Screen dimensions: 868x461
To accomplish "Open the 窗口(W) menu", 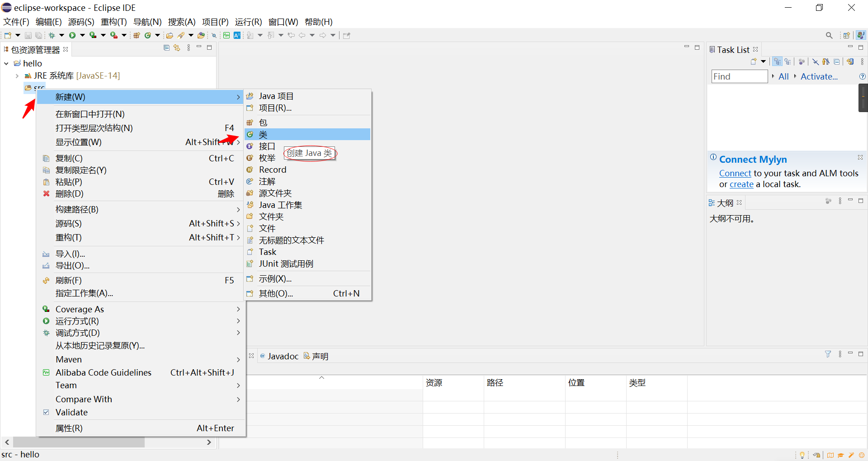I will point(283,22).
